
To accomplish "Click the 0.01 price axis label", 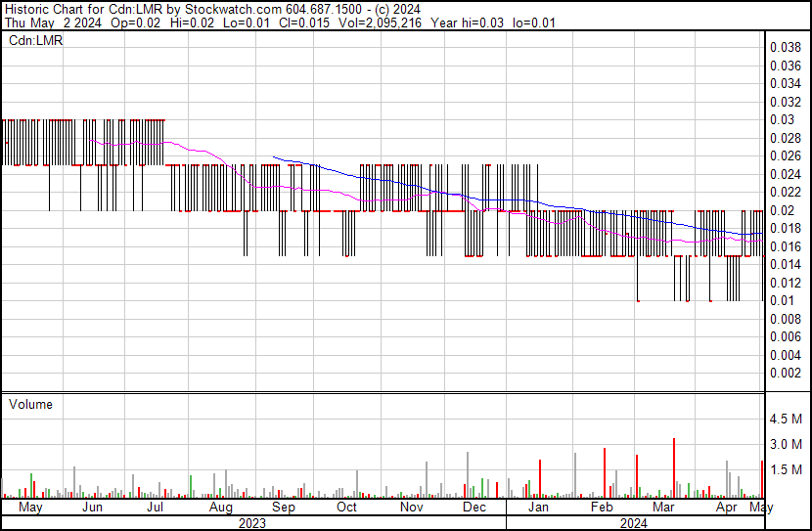I will 783,300.
